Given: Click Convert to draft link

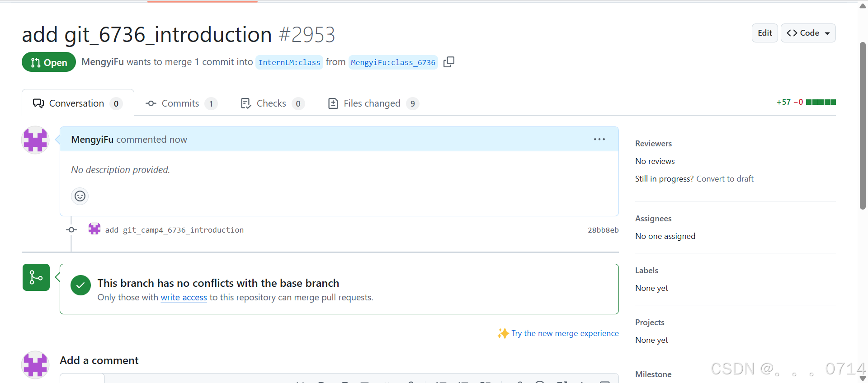Looking at the screenshot, I should tap(725, 179).
